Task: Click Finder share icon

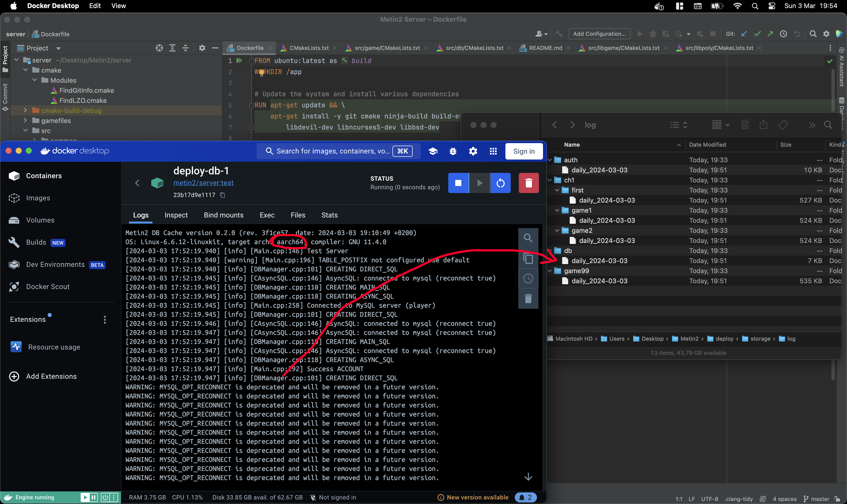Action: tap(763, 125)
